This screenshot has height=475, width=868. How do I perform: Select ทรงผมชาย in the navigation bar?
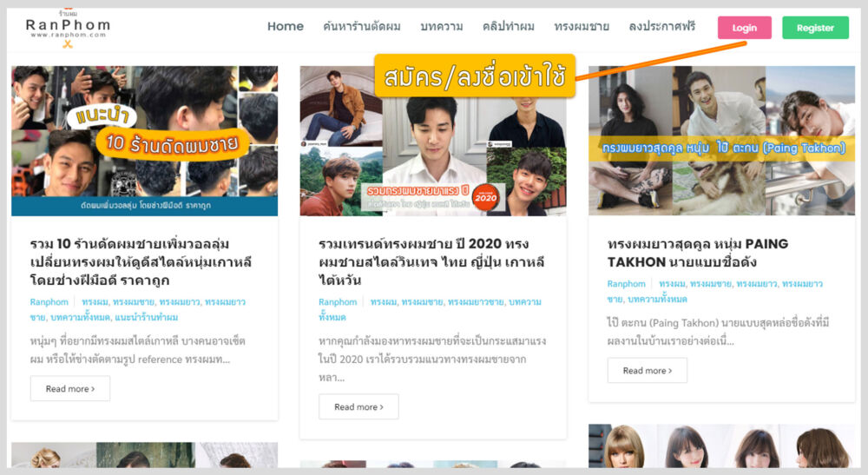[x=581, y=27]
